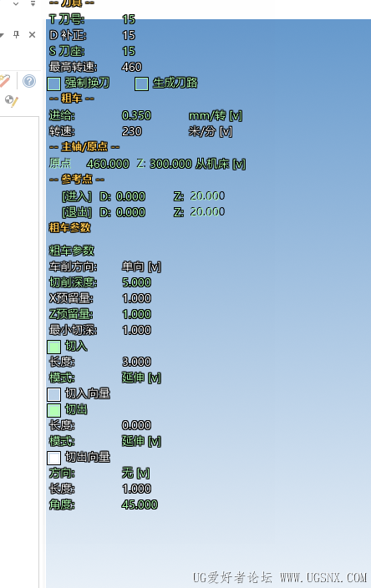Uncheck the green 切入 checkbox
Image resolution: width=371 pixels, height=588 pixels.
coord(54,347)
